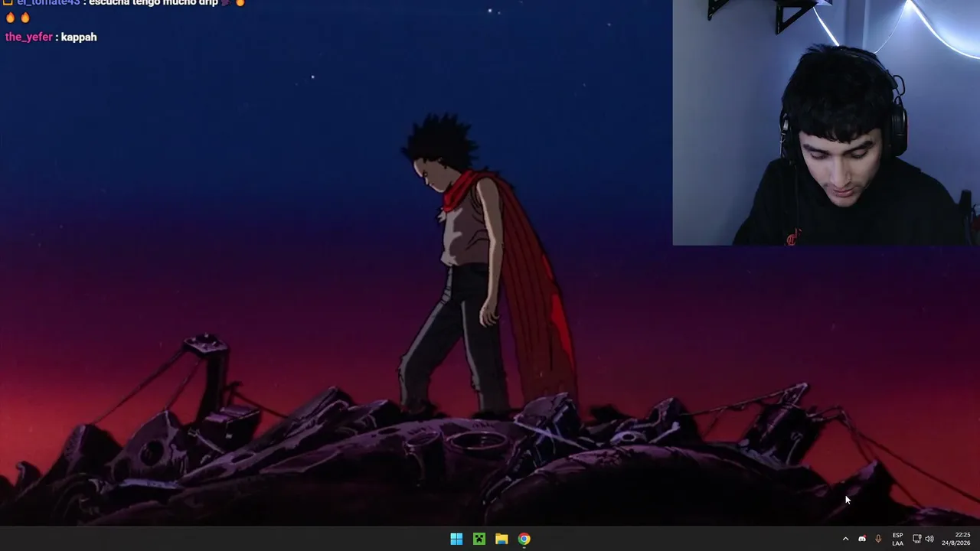Change the ESP LAA input language
This screenshot has width=980, height=551.
(x=897, y=539)
